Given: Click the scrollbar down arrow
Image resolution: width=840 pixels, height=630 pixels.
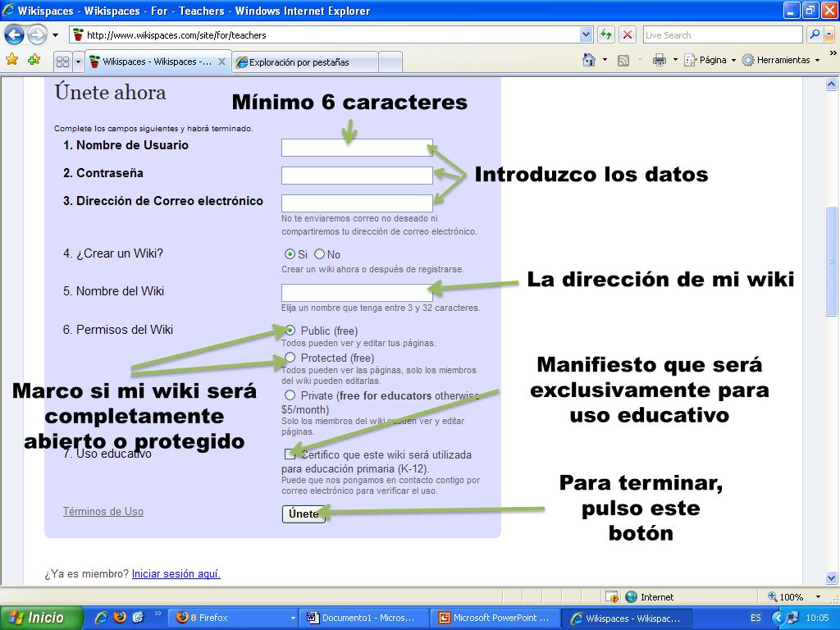Looking at the screenshot, I should tap(832, 578).
